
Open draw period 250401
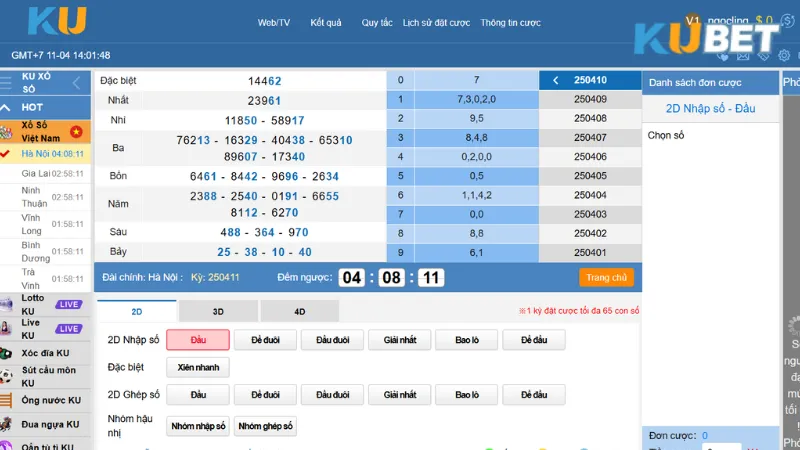pyautogui.click(x=590, y=253)
